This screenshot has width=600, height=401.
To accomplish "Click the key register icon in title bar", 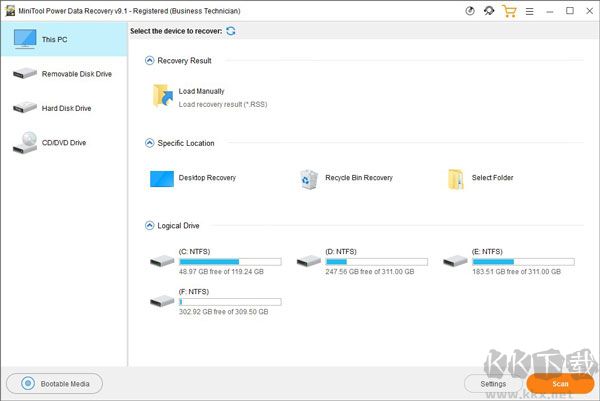I will pyautogui.click(x=490, y=11).
